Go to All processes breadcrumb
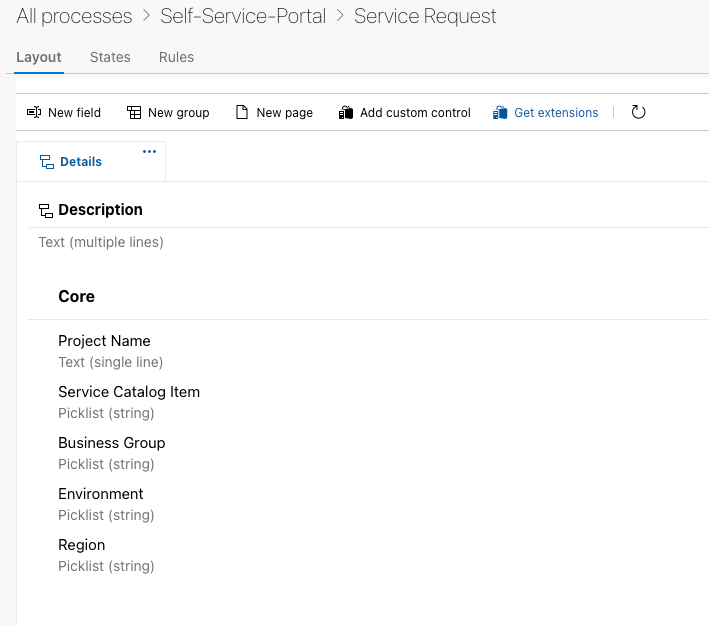 74,16
